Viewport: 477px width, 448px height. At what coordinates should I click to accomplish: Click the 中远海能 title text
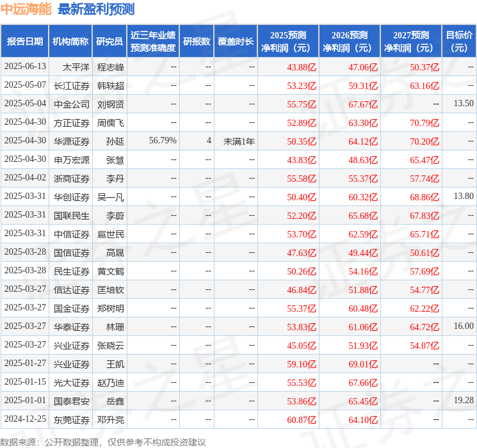(x=26, y=10)
